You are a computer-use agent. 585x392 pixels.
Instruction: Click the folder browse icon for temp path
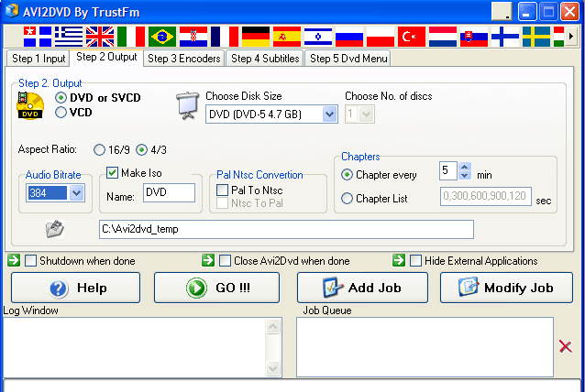coord(55,229)
